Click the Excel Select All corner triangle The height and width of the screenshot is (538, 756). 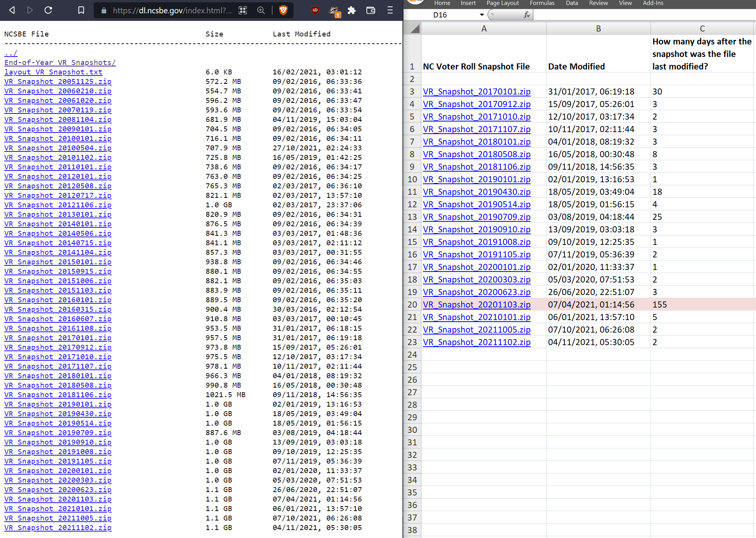[413, 28]
